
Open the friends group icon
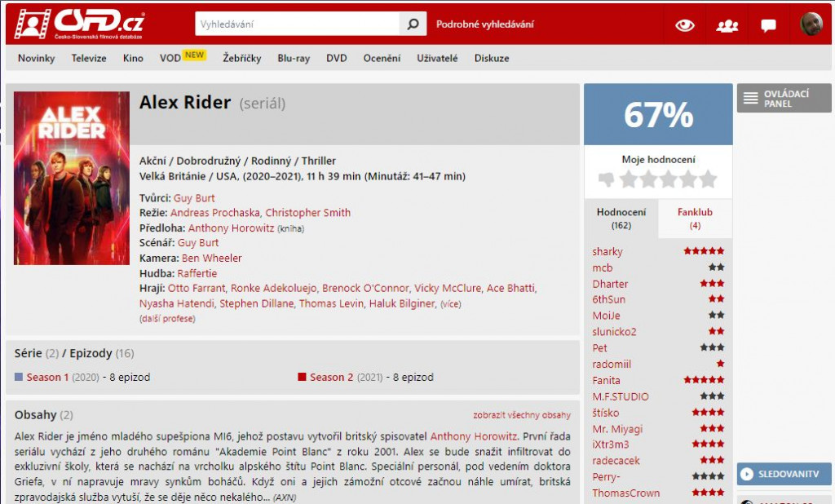[x=727, y=25]
